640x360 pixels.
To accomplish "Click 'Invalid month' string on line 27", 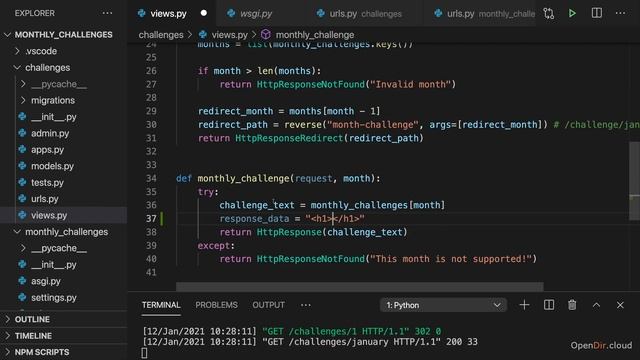I will coord(410,84).
